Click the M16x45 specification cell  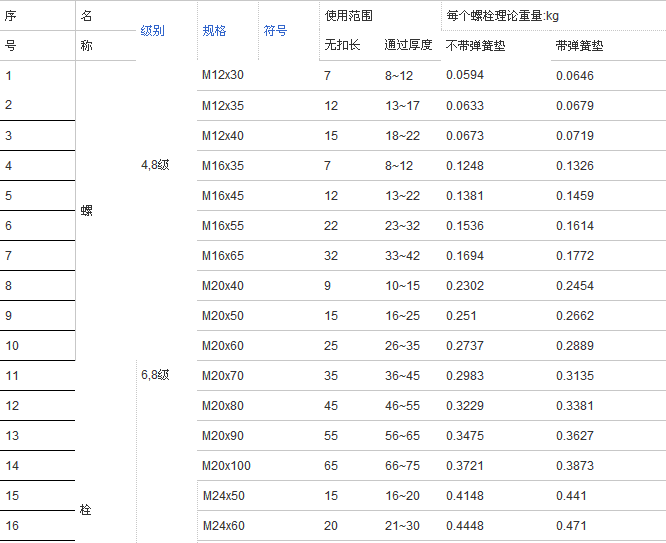(223, 196)
